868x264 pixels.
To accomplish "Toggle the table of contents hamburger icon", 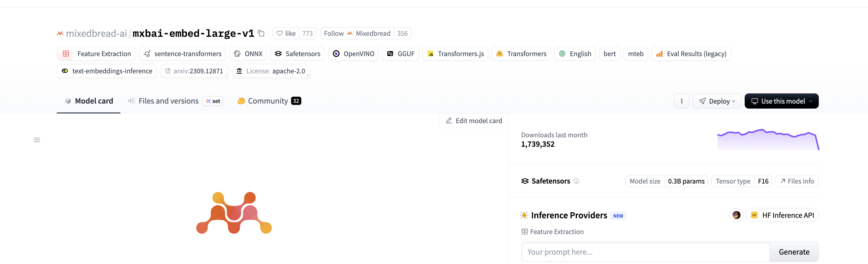I will [x=37, y=140].
